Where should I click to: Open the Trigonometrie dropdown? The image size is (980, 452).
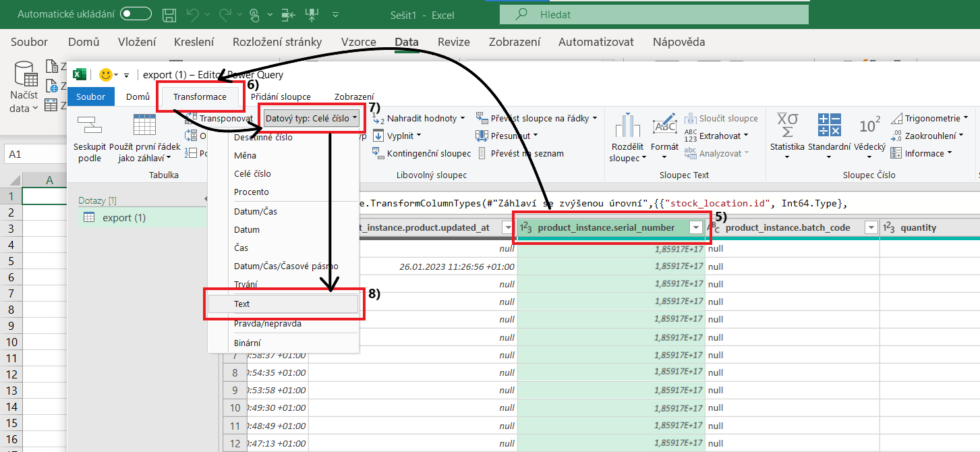pos(930,118)
